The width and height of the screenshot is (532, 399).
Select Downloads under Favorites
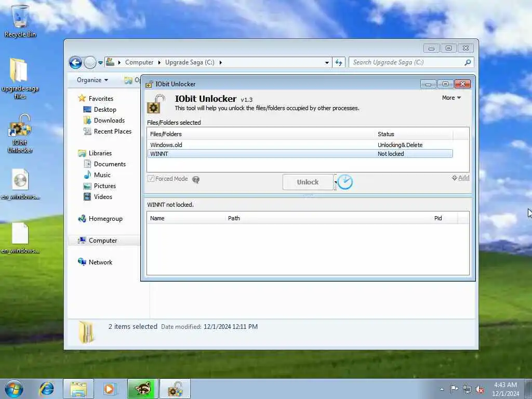click(109, 121)
